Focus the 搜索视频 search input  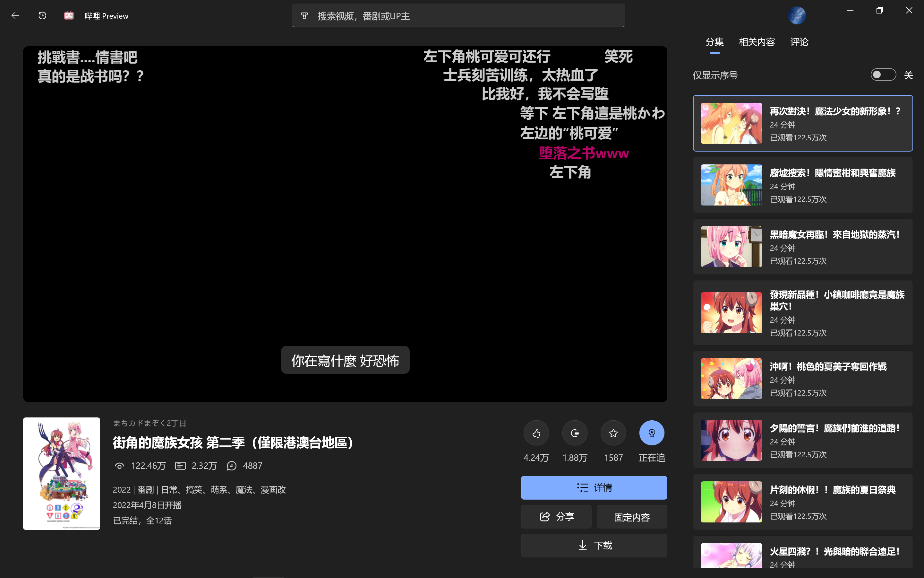pos(458,16)
